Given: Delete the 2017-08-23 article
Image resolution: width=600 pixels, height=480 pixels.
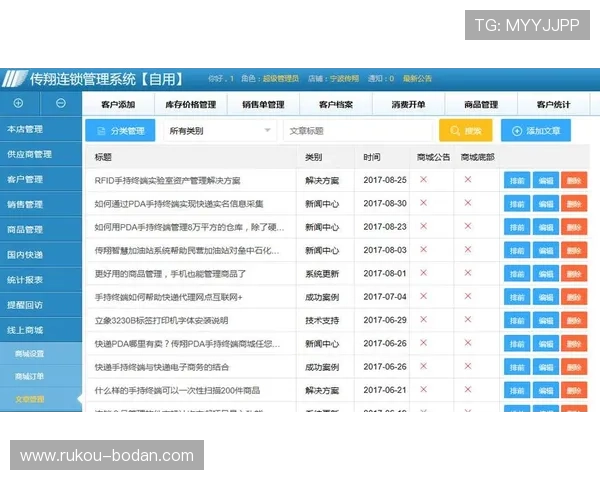Looking at the screenshot, I should (x=574, y=227).
